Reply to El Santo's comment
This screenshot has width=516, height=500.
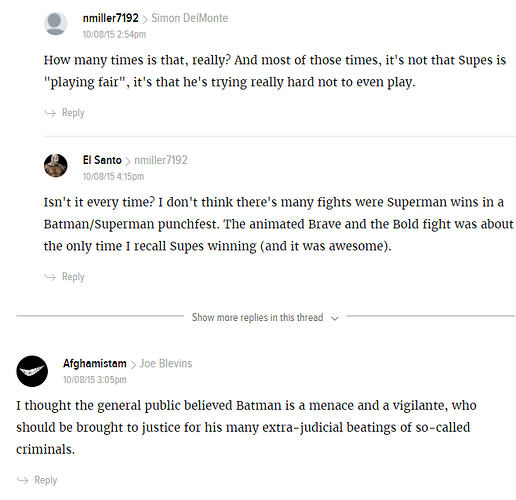point(73,277)
